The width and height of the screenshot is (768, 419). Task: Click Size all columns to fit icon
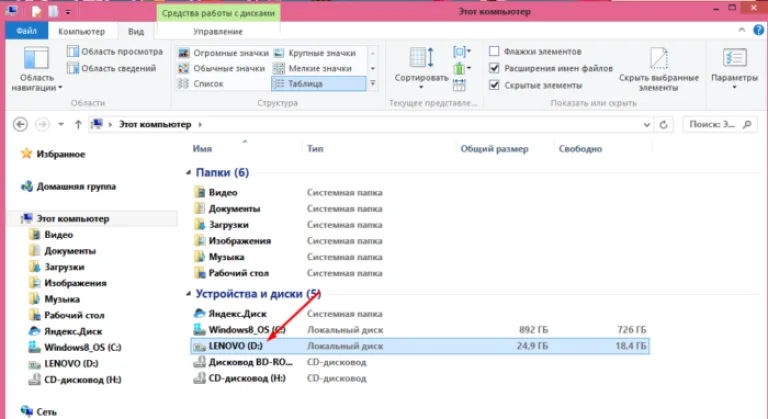459,85
